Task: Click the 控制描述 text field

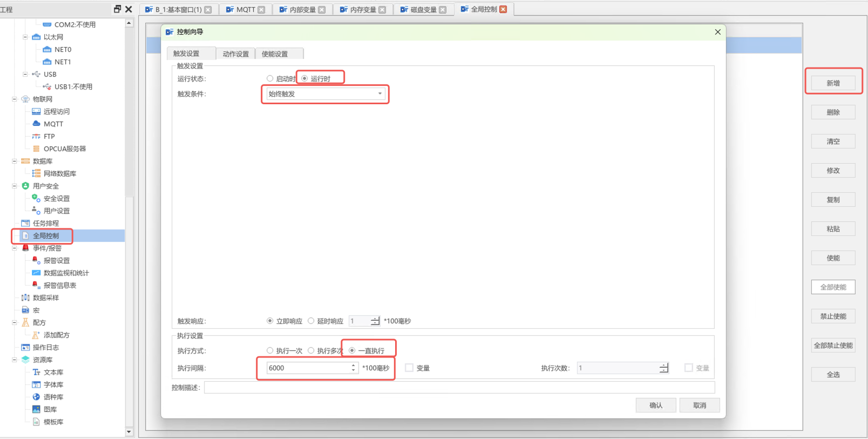Action: click(459, 387)
